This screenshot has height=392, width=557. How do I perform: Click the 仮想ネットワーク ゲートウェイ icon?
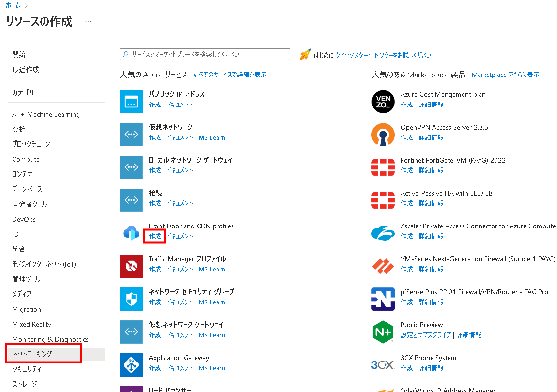point(131,332)
